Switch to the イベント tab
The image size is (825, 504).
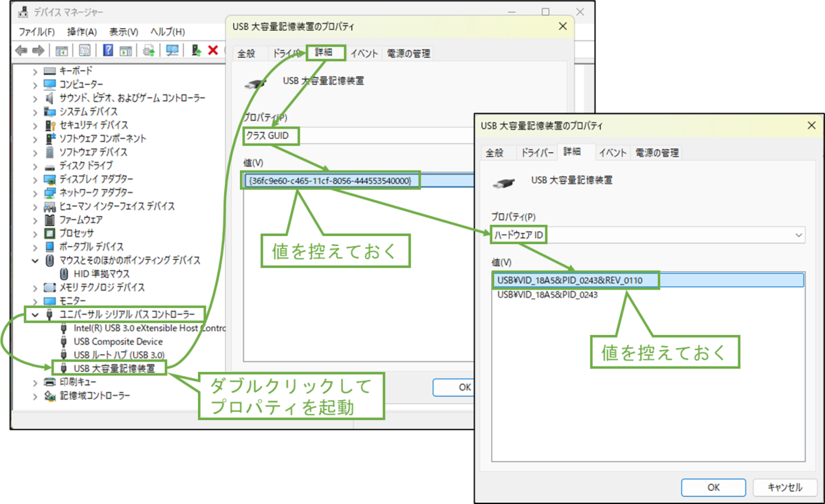point(613,153)
